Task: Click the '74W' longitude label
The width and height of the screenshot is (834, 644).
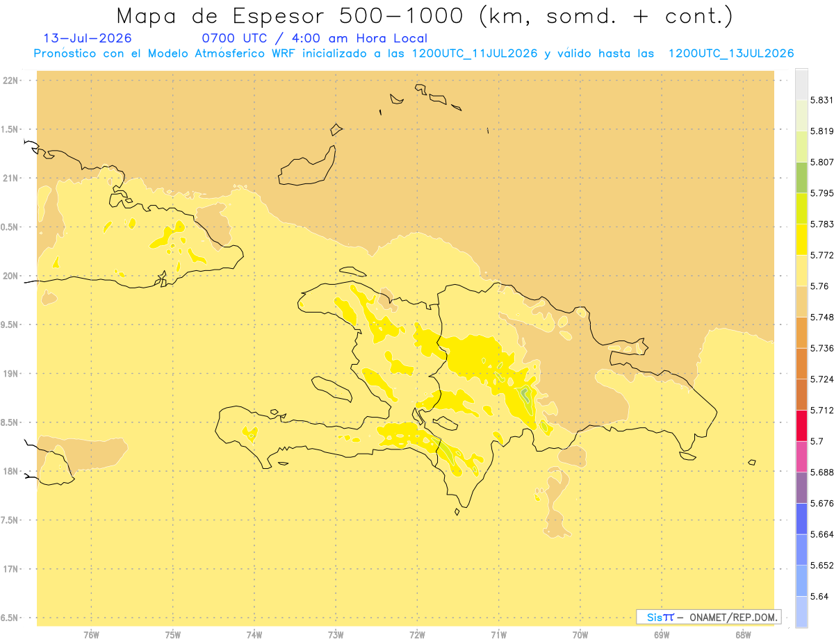Action: 254,634
